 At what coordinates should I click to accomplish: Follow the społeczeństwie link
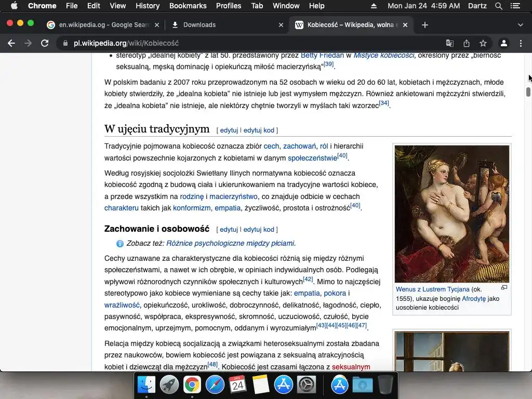point(312,158)
